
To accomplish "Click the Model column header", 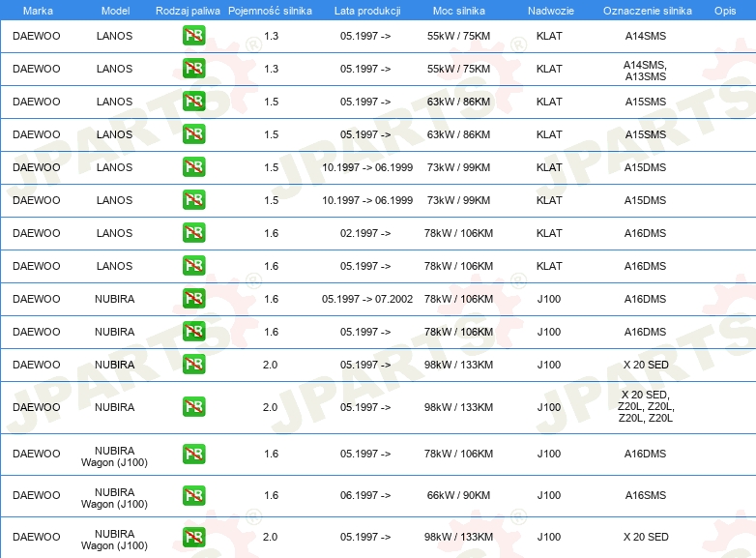I will tap(115, 11).
